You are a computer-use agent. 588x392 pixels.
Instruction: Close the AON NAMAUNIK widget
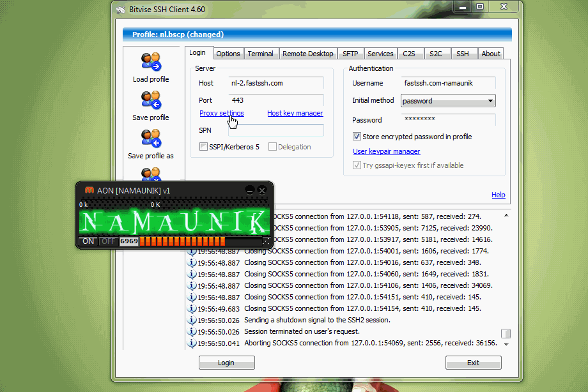click(x=262, y=190)
